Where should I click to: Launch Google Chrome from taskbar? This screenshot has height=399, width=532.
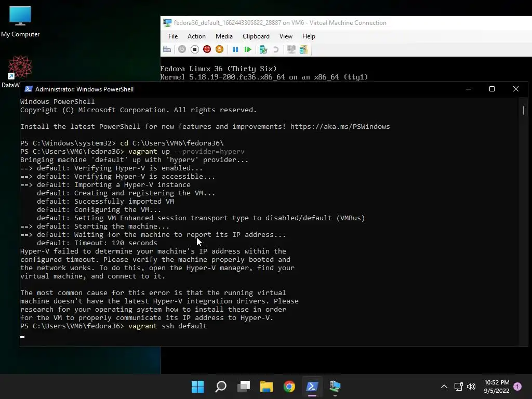point(289,387)
